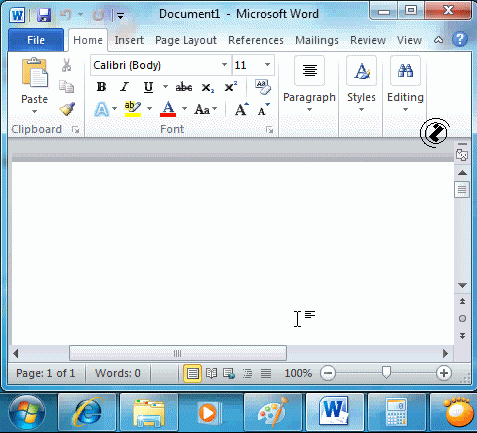Click horizontal scrollbar right arrow
The image size is (477, 433).
[445, 353]
